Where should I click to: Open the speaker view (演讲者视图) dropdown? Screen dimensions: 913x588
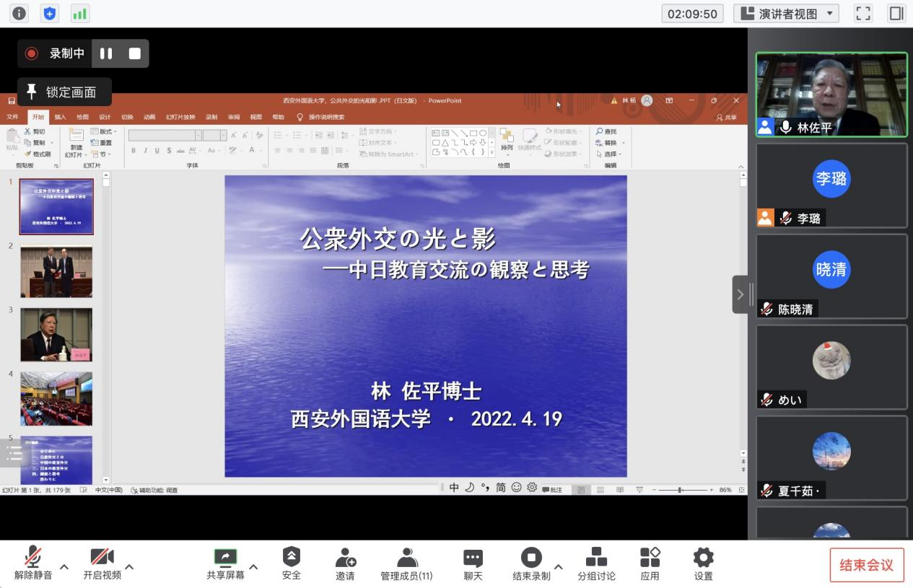[786, 13]
